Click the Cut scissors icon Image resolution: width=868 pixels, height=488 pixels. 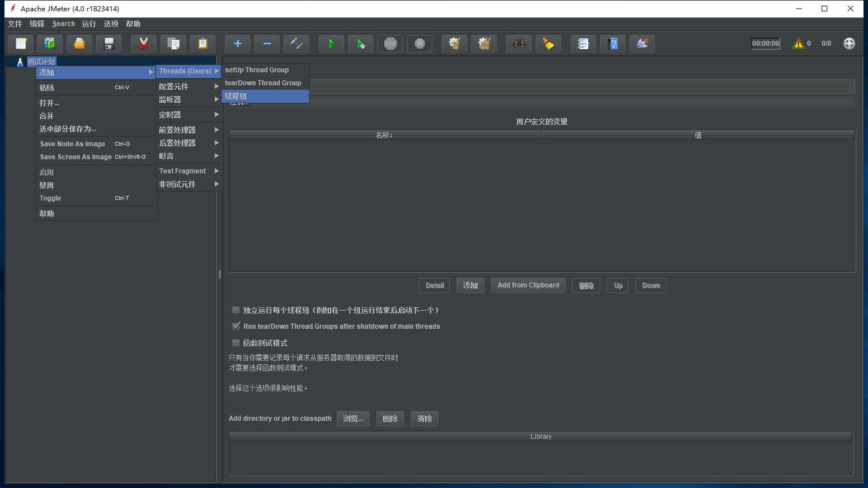pos(144,43)
